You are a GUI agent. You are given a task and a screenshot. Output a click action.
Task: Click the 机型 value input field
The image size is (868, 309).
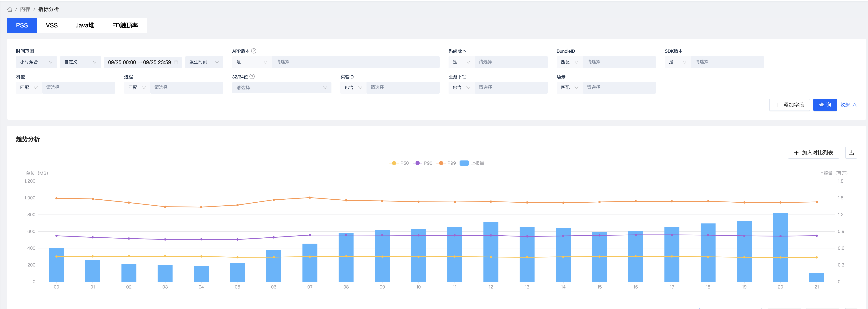[78, 88]
